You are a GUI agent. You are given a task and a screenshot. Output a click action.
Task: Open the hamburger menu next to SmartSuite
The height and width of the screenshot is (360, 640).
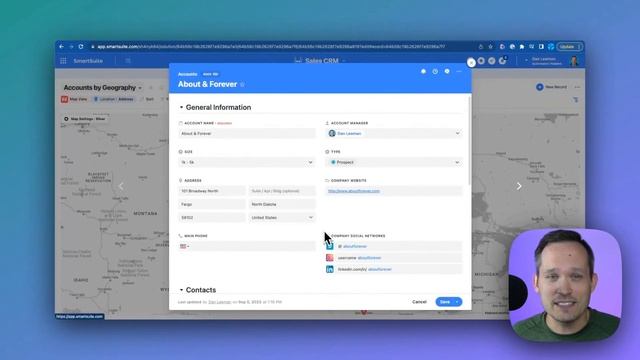pyautogui.click(x=128, y=61)
